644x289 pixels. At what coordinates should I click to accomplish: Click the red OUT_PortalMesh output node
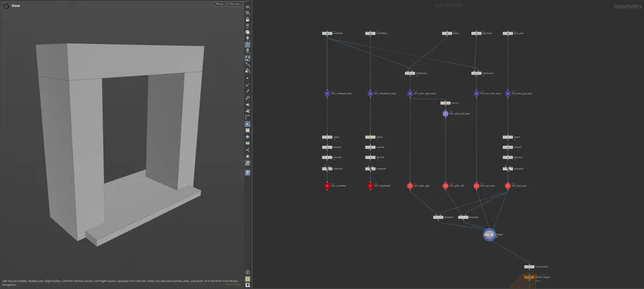pyautogui.click(x=370, y=186)
